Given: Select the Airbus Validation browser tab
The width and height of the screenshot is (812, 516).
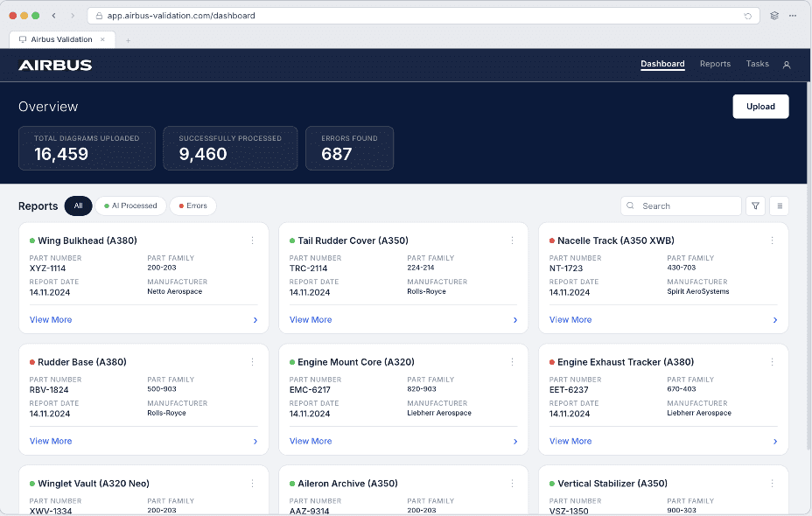Looking at the screenshot, I should coord(61,39).
